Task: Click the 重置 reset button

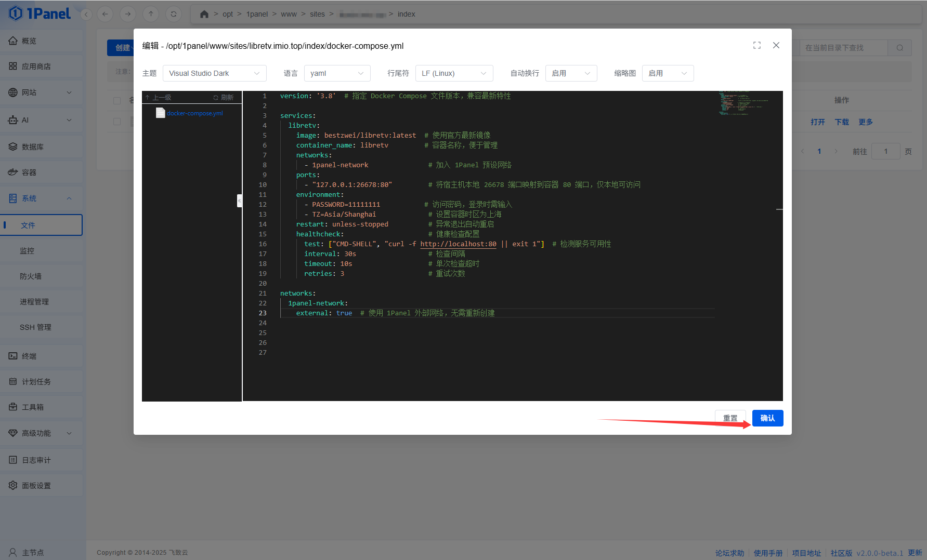Action: tap(730, 418)
